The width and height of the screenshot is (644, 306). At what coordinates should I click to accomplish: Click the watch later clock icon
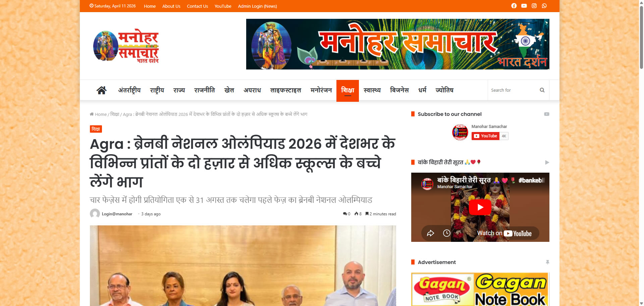[447, 233]
